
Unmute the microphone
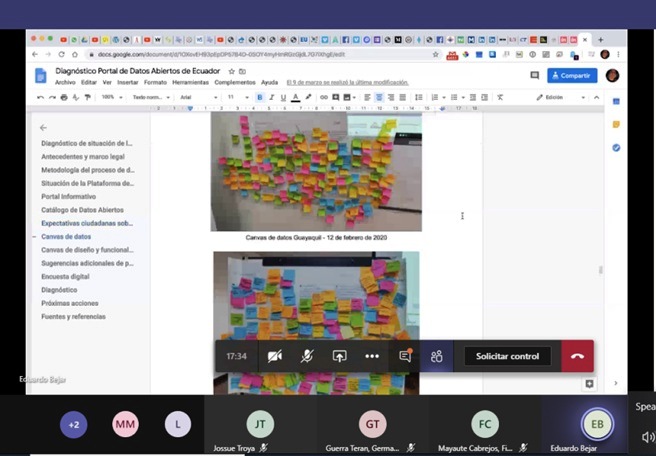(306, 356)
